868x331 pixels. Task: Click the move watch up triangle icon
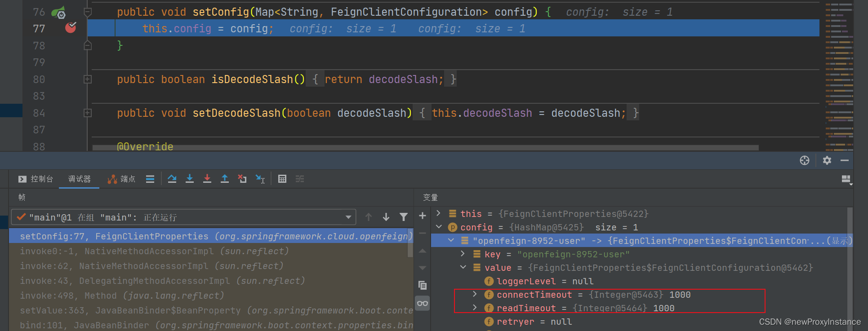coord(423,251)
